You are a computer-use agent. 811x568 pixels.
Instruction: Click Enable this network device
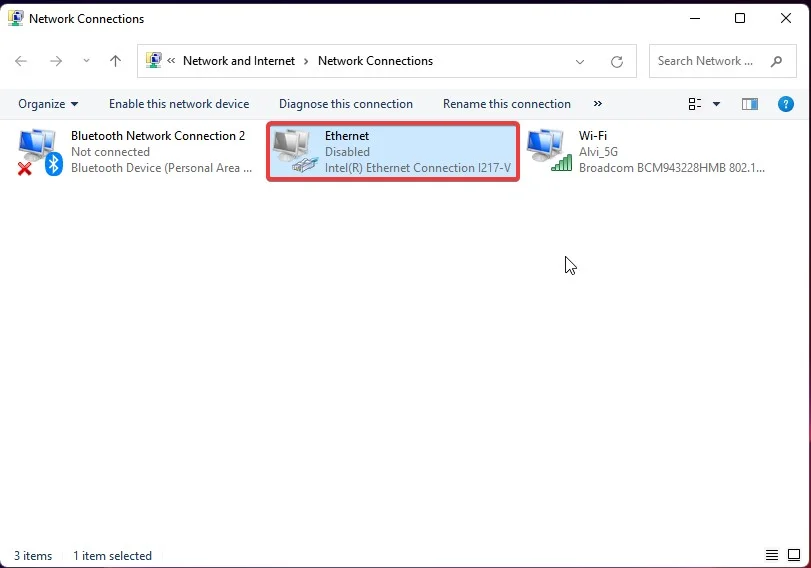[179, 104]
